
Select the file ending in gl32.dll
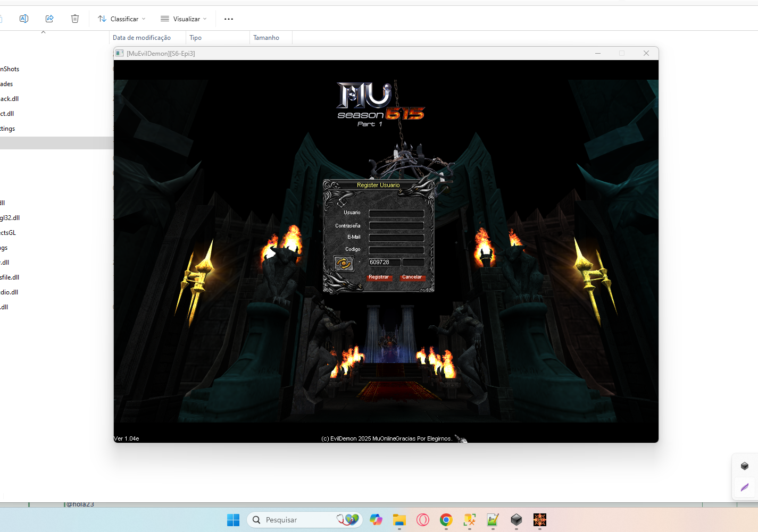[x=10, y=218]
